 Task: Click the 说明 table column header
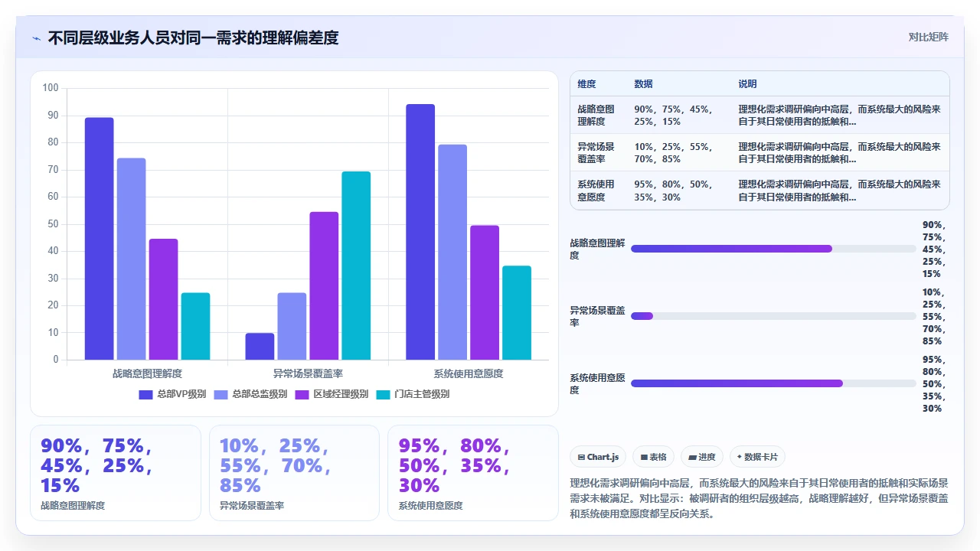[x=748, y=84]
